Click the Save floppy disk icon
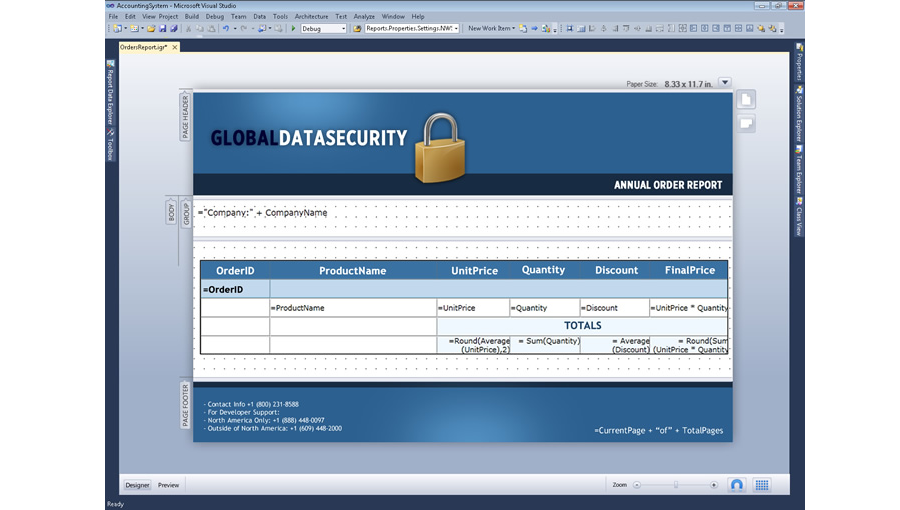 point(162,28)
